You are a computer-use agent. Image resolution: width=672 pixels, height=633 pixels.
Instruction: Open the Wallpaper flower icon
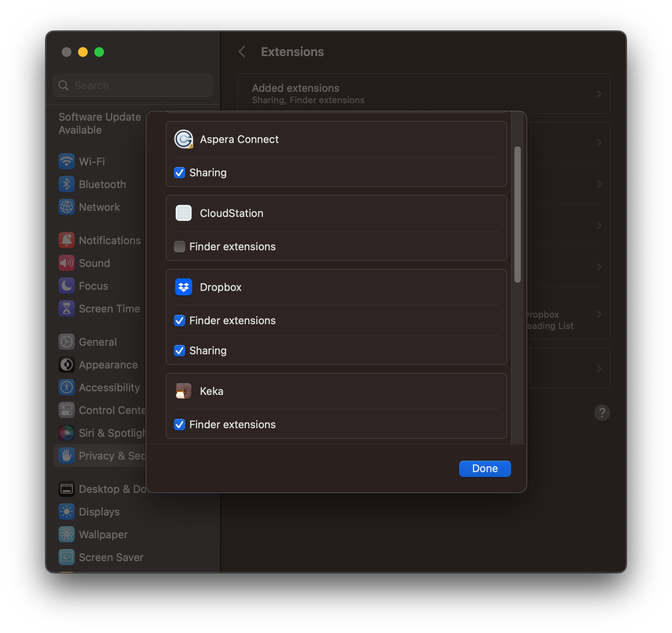[67, 534]
